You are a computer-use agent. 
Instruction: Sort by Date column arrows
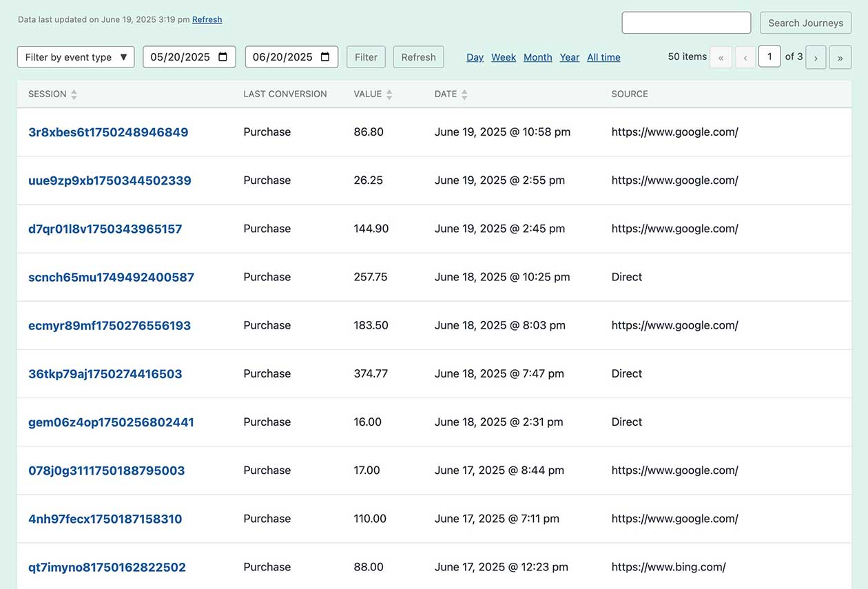coord(464,94)
